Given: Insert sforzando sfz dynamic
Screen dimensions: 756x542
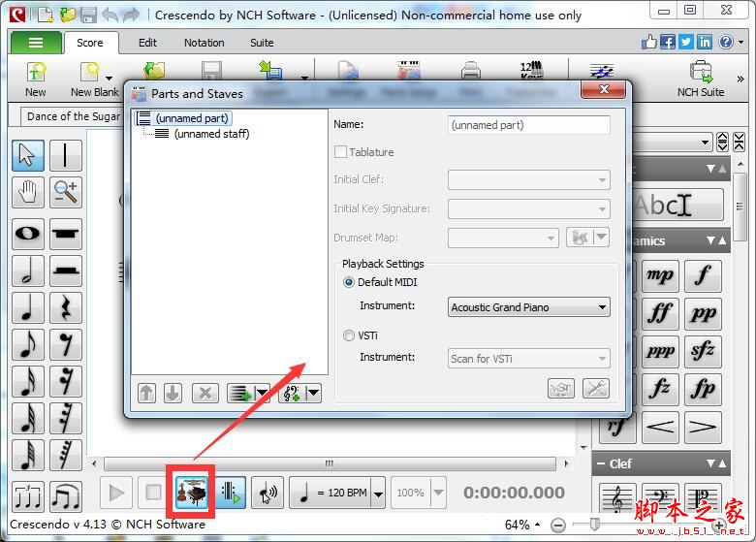Looking at the screenshot, I should [703, 351].
